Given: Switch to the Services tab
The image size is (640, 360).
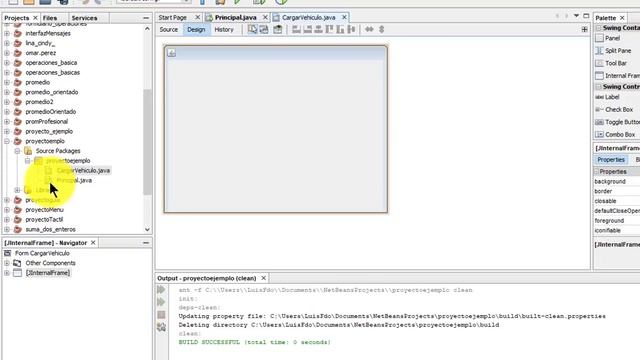Looking at the screenshot, I should [84, 18].
